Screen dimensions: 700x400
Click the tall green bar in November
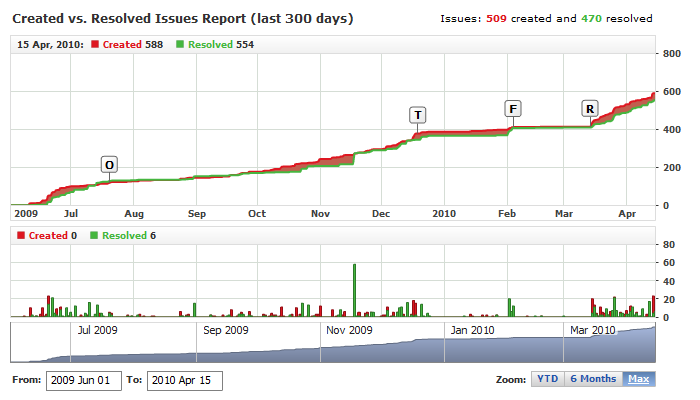click(354, 290)
